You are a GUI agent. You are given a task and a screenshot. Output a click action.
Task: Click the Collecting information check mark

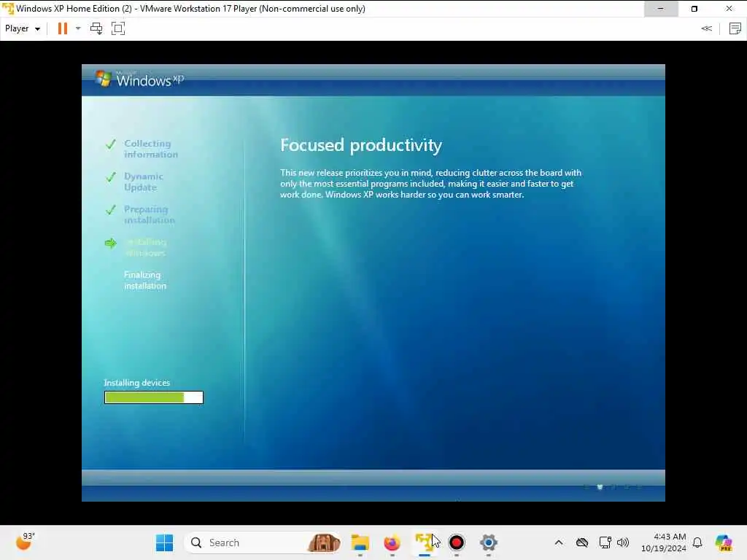111,144
